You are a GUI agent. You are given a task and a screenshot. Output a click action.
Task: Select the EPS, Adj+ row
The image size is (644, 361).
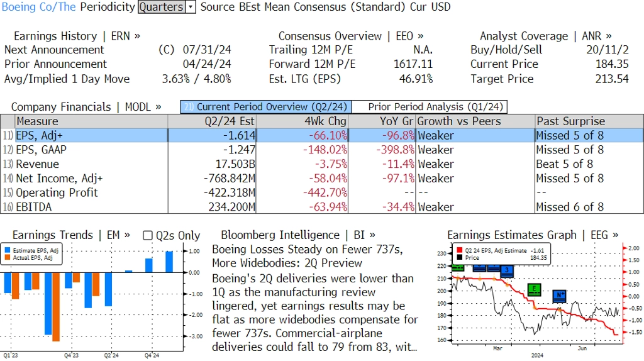(x=322, y=135)
